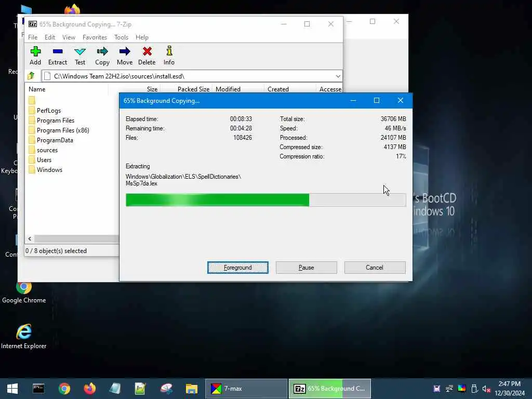Minimize the Background Copying dialog
Screen dimensions: 532x399
[353, 100]
